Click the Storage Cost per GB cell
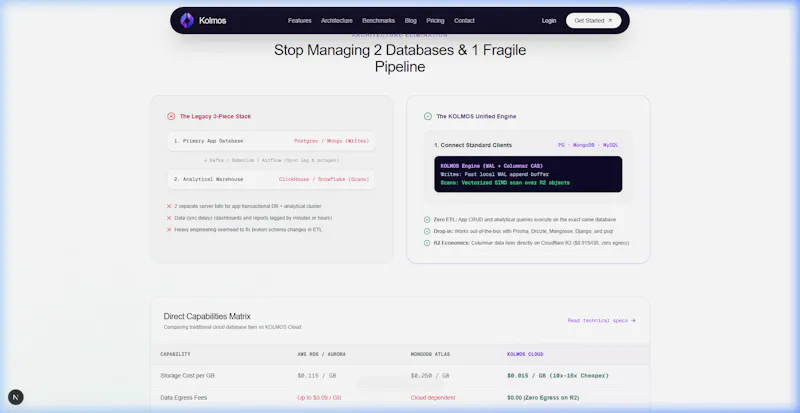 (187, 376)
